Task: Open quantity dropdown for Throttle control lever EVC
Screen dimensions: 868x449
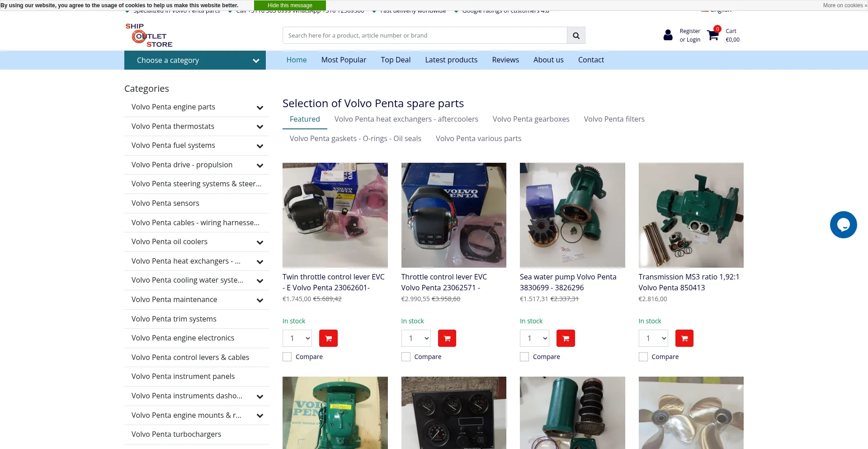Action: pos(416,338)
